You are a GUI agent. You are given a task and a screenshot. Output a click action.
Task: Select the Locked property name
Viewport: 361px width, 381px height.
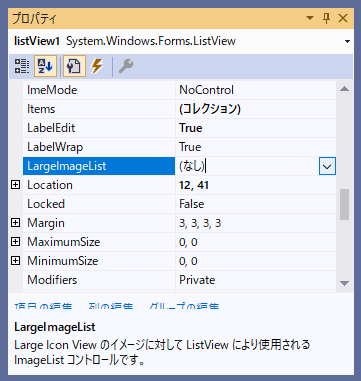coord(46,204)
